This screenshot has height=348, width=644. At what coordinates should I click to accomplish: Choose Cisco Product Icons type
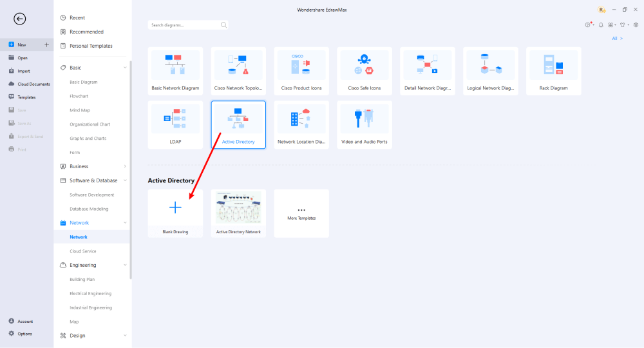301,71
